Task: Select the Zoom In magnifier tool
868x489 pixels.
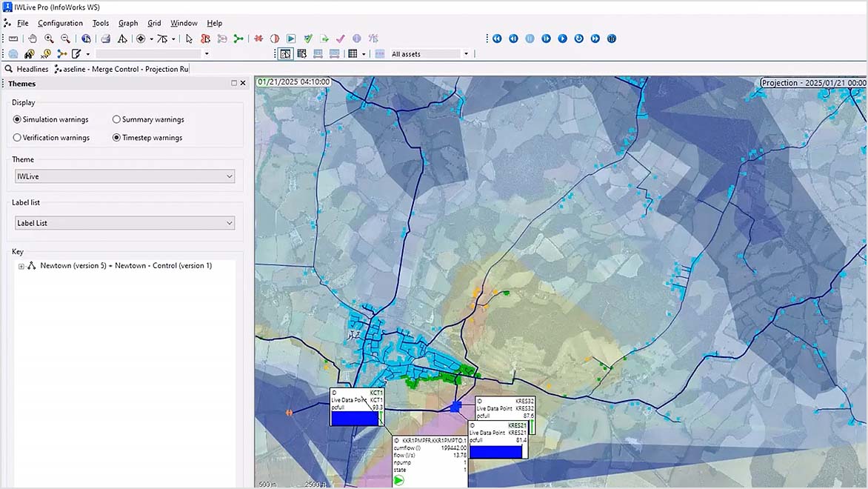Action: (x=48, y=39)
